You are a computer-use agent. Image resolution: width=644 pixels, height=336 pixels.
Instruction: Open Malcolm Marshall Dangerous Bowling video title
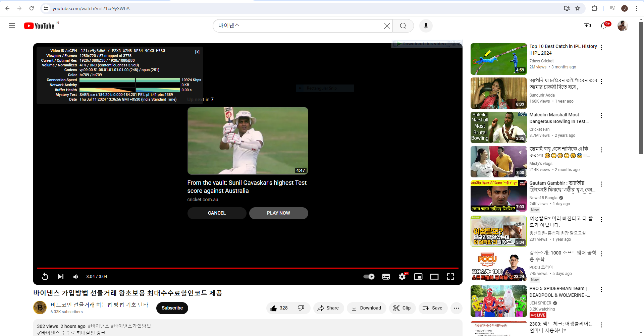(x=559, y=118)
